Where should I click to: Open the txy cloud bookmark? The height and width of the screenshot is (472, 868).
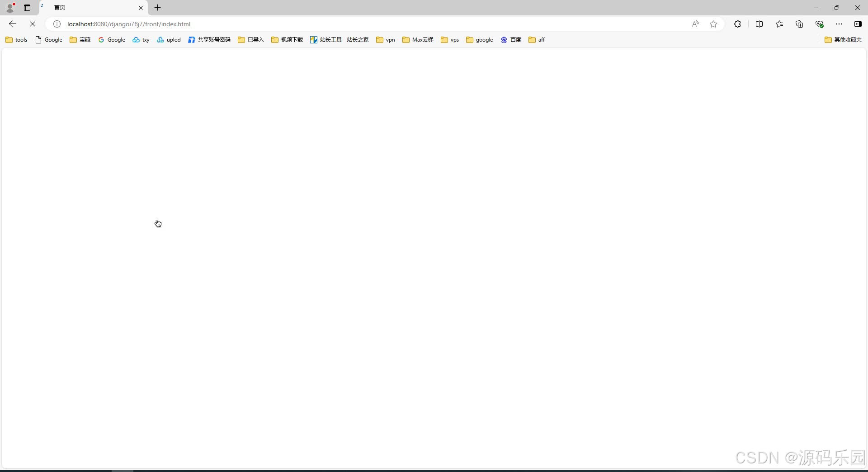[x=141, y=40]
